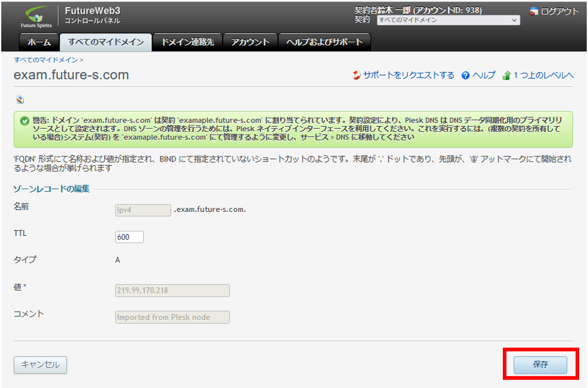This screenshot has width=588, height=388.
Task: Click the ゾーンレコードの編集 section heading
Action: (51, 189)
